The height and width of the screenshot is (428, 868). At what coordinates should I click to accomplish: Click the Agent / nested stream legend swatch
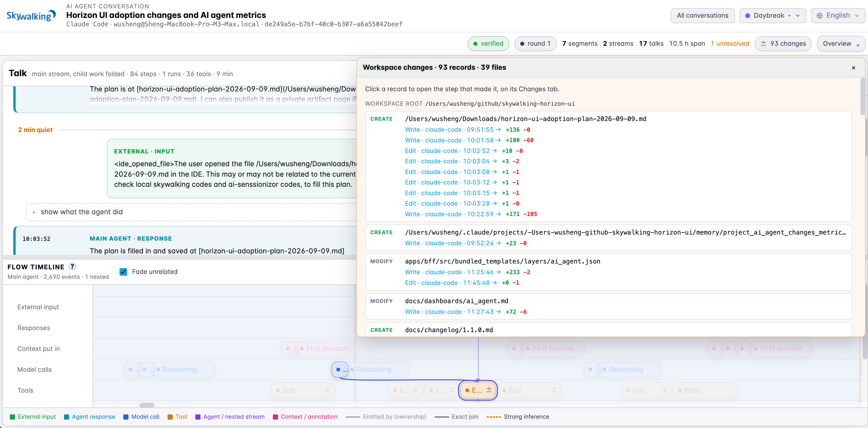pos(198,417)
